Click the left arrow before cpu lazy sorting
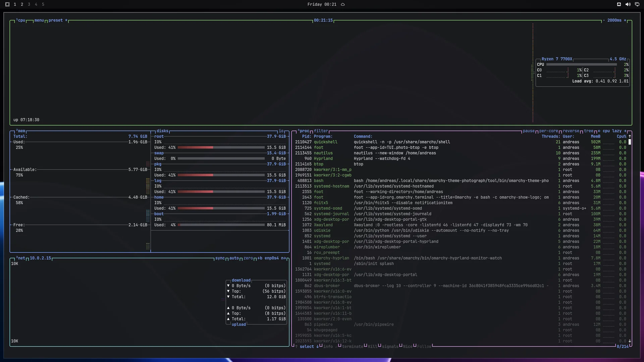The image size is (644, 362). coord(599,131)
